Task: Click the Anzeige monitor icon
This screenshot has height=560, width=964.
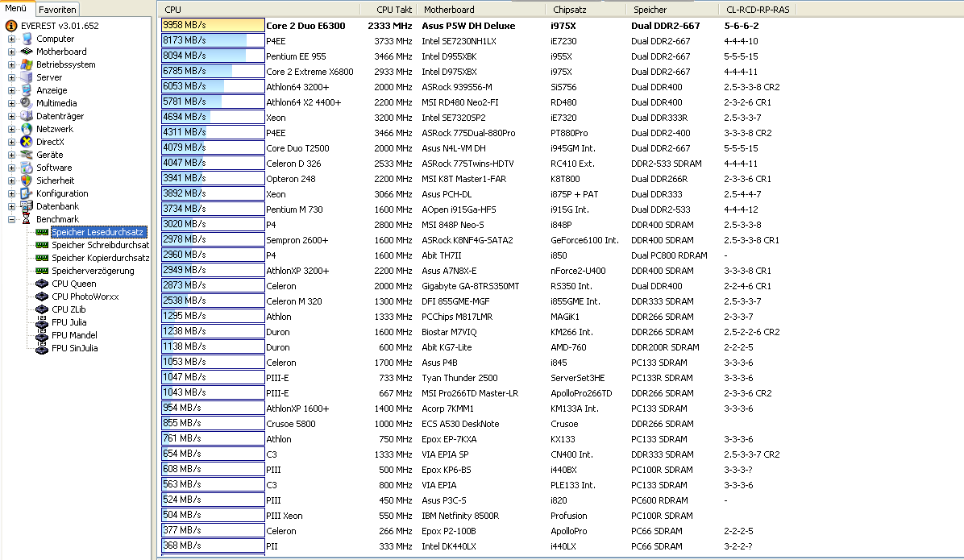Action: [27, 90]
